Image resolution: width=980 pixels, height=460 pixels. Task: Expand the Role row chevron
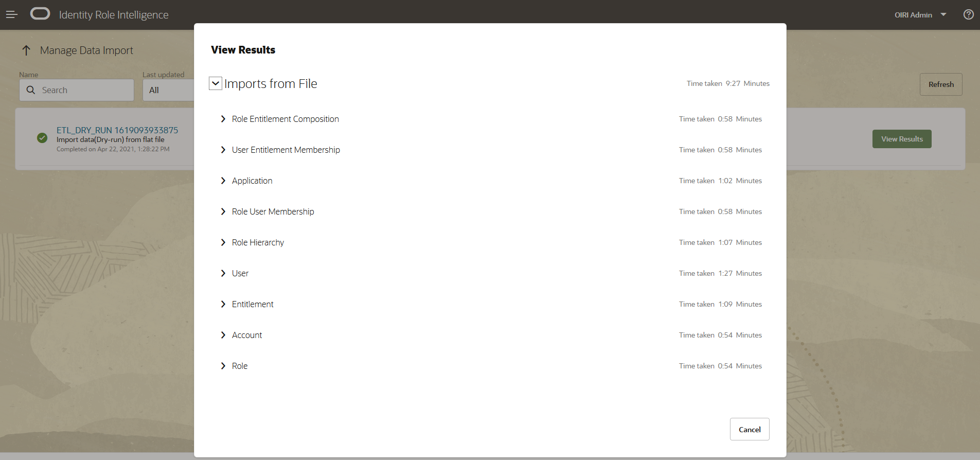223,366
